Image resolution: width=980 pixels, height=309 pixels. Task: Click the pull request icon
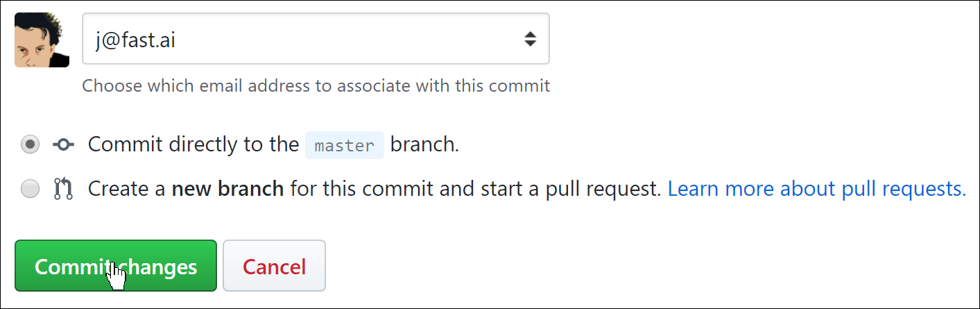(63, 189)
